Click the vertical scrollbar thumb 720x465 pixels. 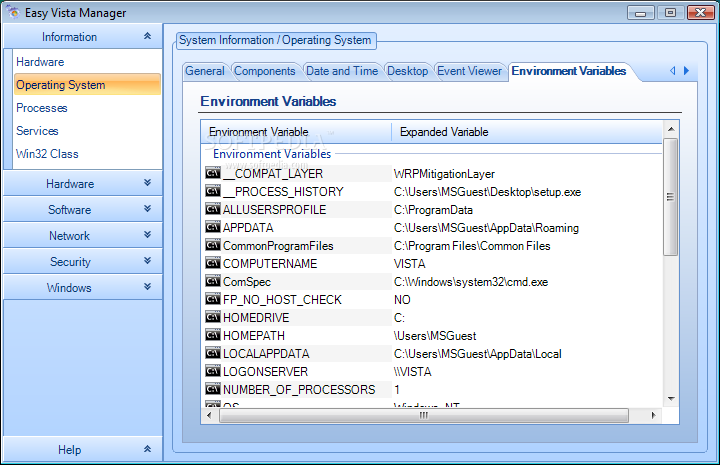(x=671, y=197)
